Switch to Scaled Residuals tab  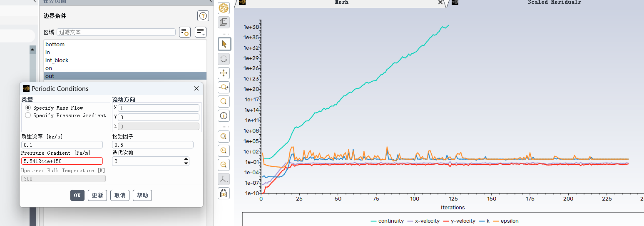tap(554, 3)
